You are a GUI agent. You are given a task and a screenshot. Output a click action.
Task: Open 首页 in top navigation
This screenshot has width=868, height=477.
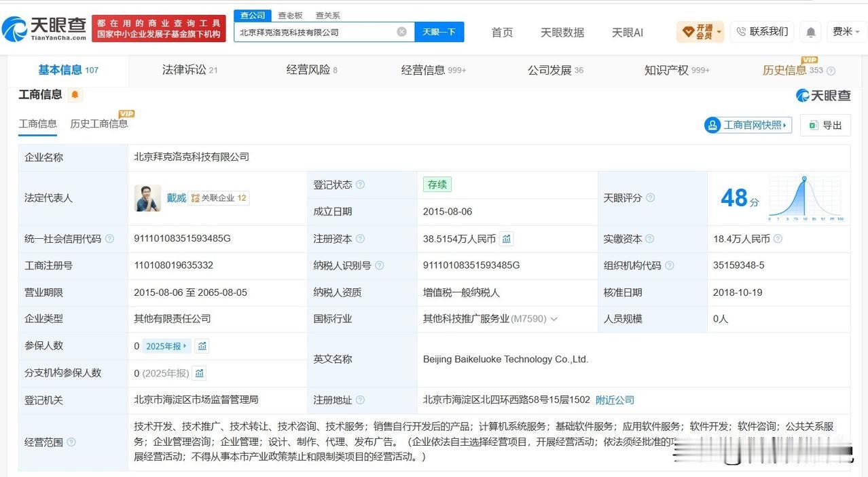502,32
